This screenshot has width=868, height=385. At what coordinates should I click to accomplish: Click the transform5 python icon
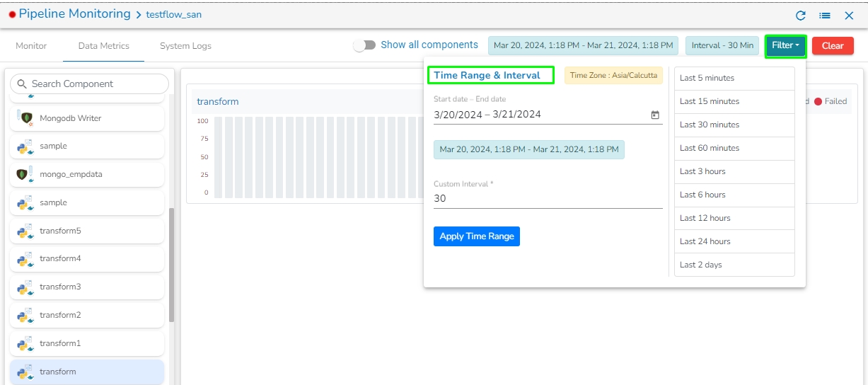tap(25, 231)
